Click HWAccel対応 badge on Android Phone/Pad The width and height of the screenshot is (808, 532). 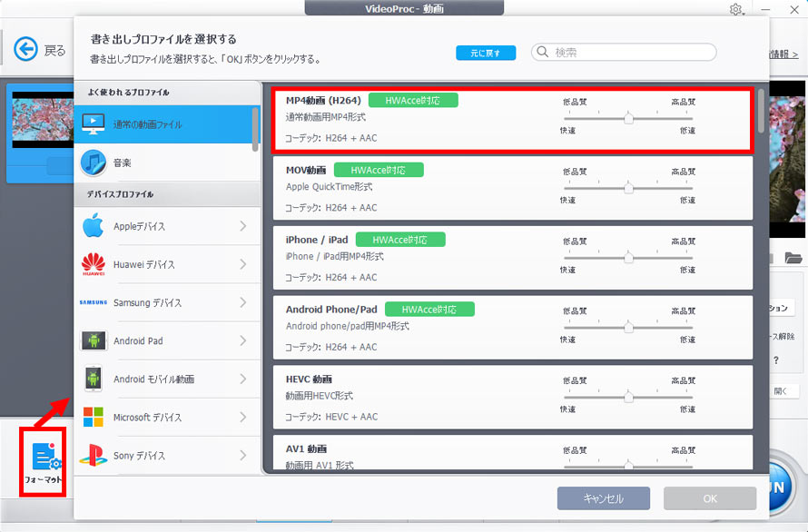(429, 310)
